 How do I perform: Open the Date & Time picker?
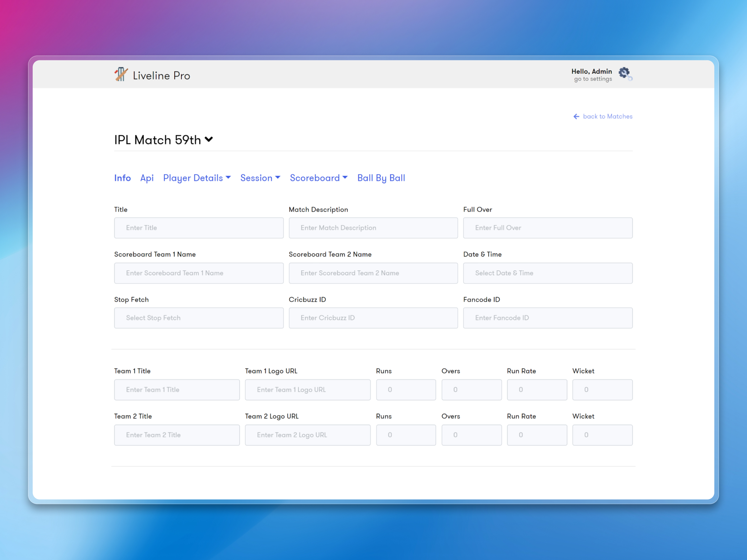pyautogui.click(x=547, y=273)
